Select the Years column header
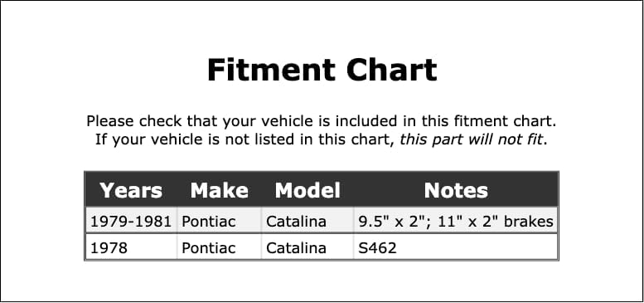 pyautogui.click(x=131, y=190)
